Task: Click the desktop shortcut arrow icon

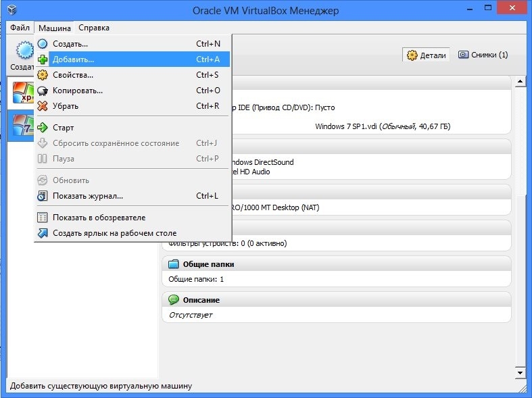Action: (x=43, y=233)
